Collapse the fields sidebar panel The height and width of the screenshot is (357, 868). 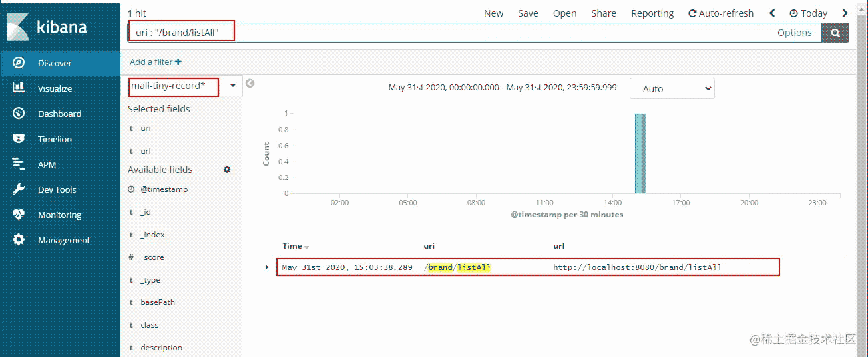click(250, 84)
